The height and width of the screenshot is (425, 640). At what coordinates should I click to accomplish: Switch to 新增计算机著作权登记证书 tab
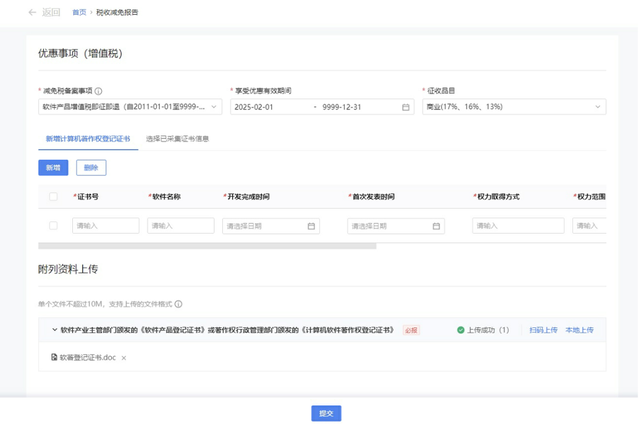(x=88, y=139)
